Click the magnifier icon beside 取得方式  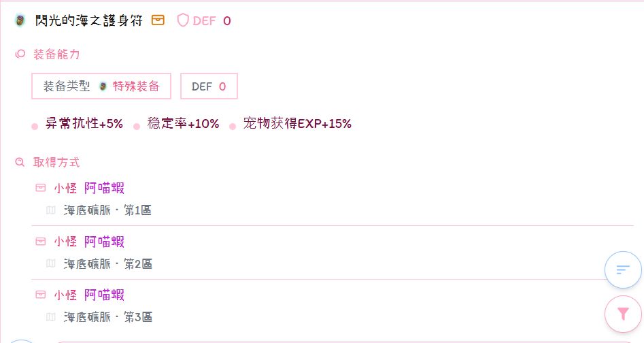[20, 163]
